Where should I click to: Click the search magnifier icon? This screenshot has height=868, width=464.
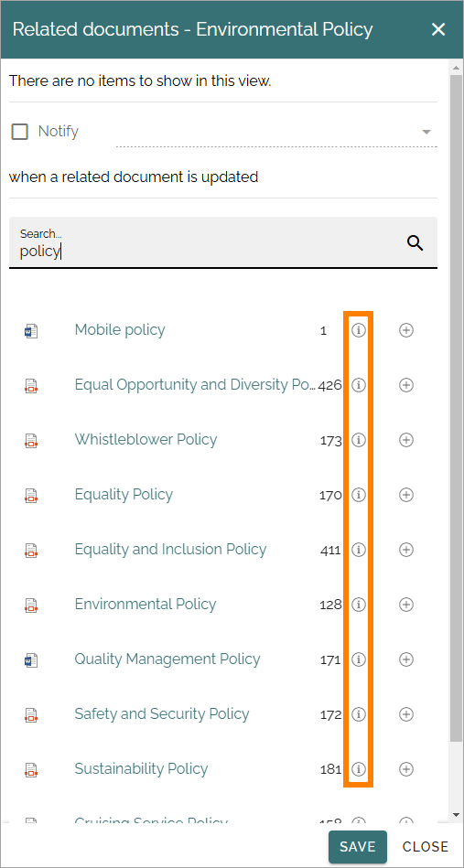pos(415,242)
